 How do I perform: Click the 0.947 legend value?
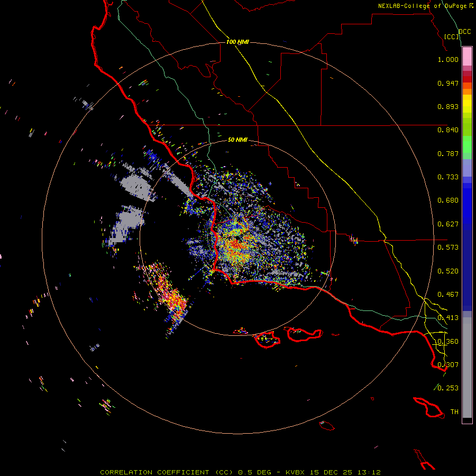pos(448,83)
